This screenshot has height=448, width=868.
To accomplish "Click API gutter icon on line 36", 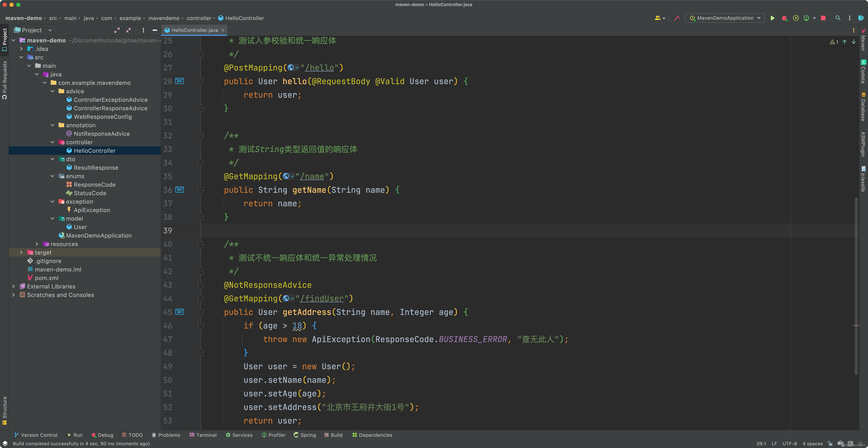I will pyautogui.click(x=180, y=190).
